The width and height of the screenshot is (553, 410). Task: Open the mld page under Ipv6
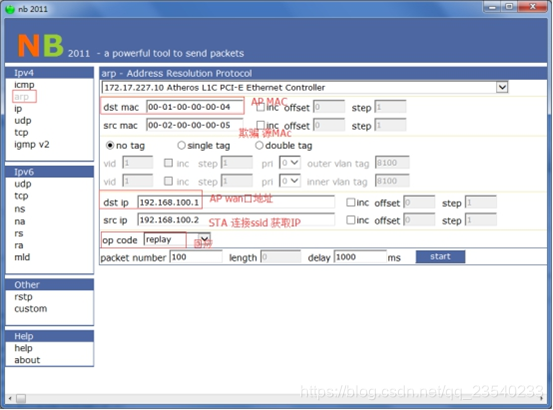tap(22, 257)
